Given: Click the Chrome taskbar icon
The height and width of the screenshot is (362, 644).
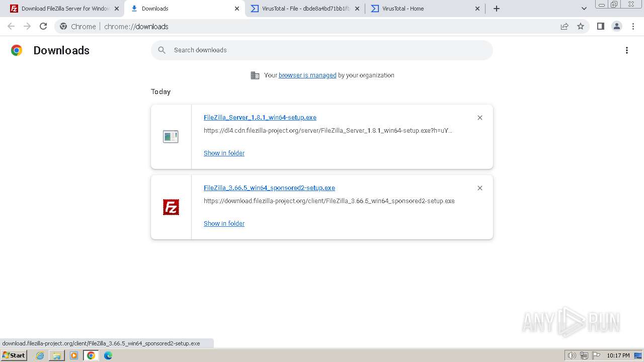Looking at the screenshot, I should (x=91, y=355).
